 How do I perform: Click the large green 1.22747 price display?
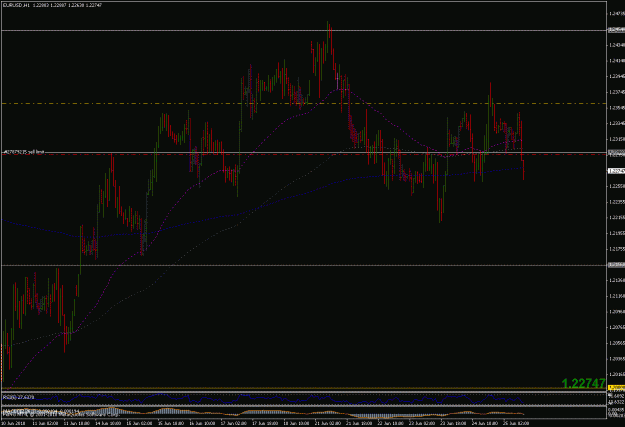pos(584,384)
